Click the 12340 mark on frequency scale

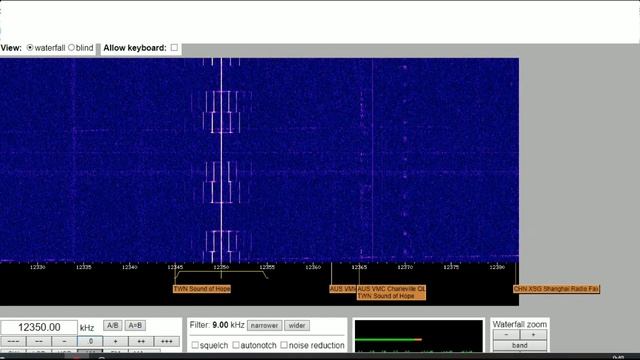click(x=129, y=267)
